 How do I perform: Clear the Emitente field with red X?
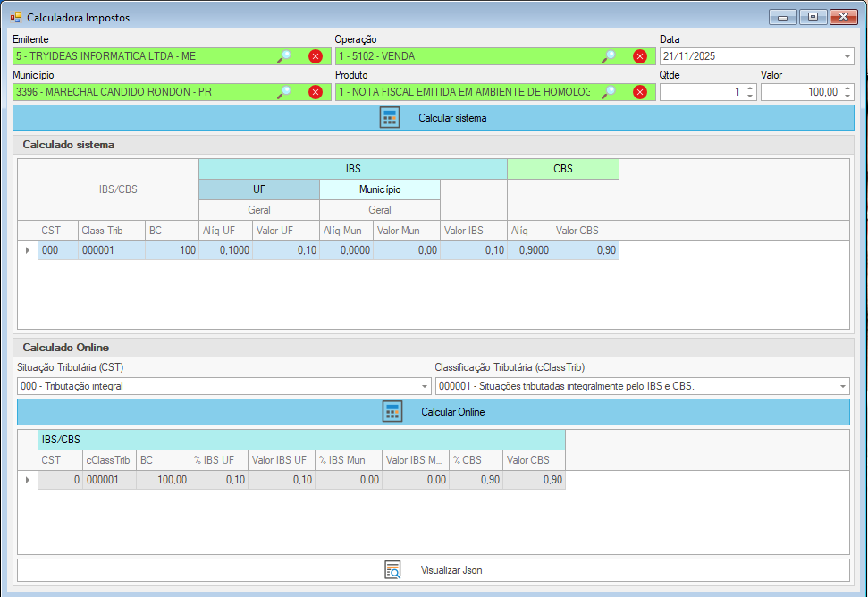[x=316, y=56]
